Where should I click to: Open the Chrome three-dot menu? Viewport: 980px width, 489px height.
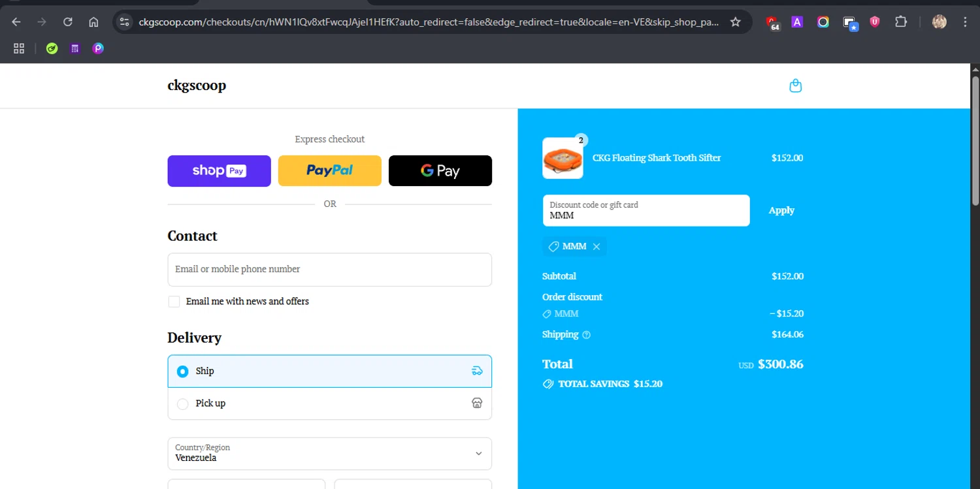click(x=966, y=22)
